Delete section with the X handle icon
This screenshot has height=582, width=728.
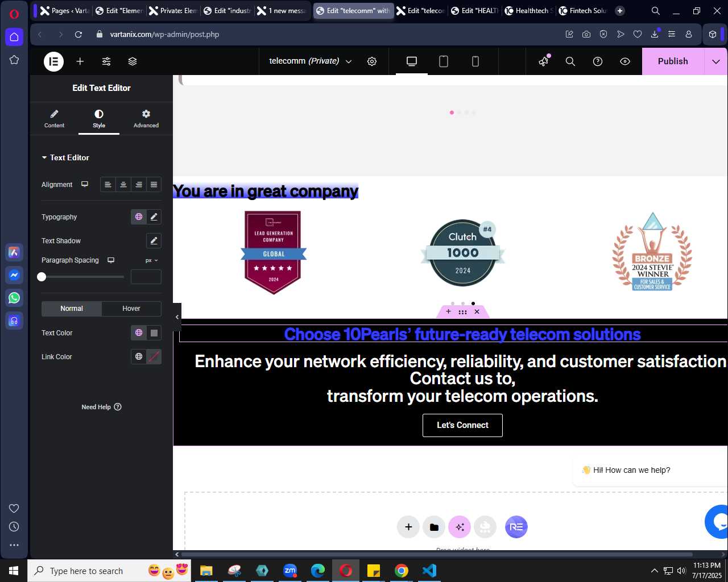(477, 311)
